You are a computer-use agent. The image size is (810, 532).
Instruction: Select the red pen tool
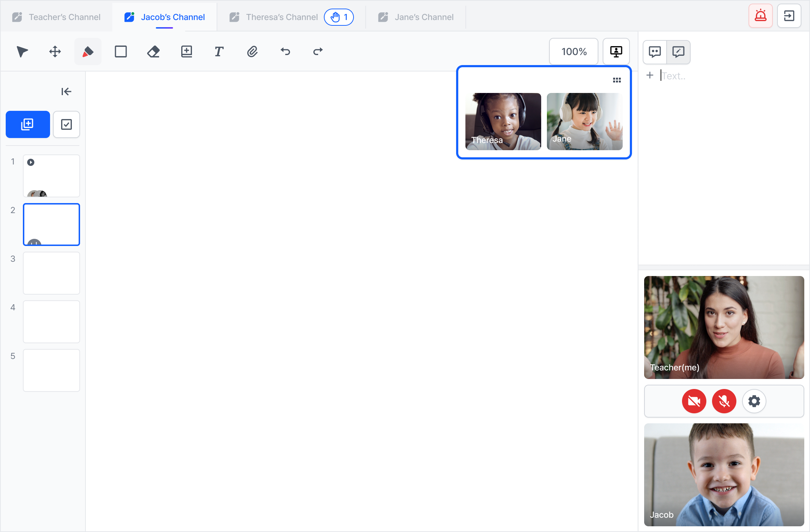(x=88, y=51)
